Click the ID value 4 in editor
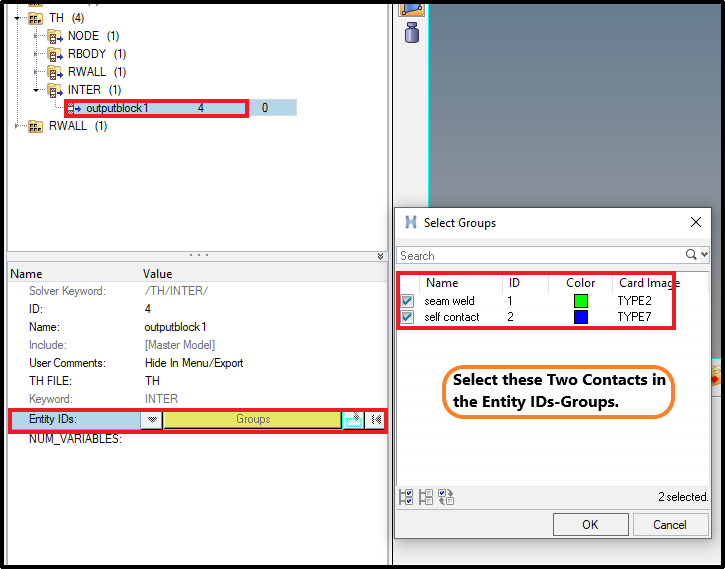Image resolution: width=725 pixels, height=569 pixels. pos(147,309)
